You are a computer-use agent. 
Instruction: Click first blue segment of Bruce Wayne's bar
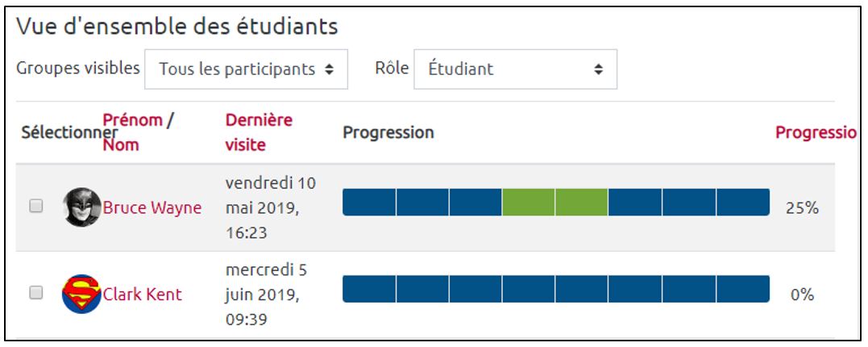(369, 203)
